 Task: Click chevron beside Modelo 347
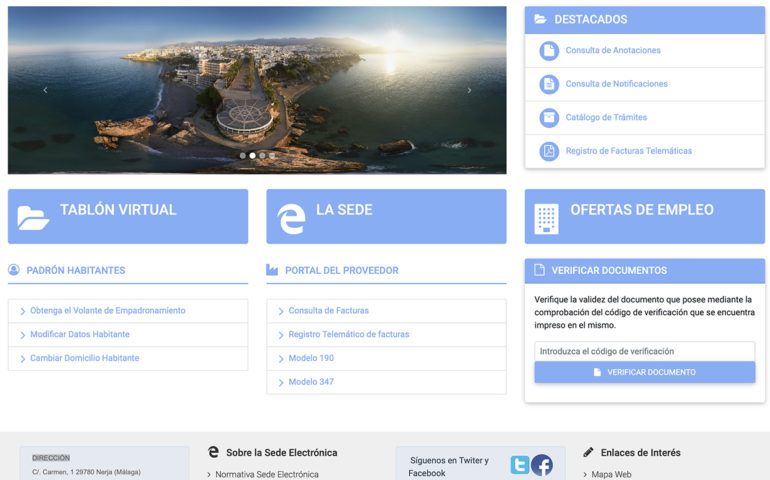pos(281,382)
